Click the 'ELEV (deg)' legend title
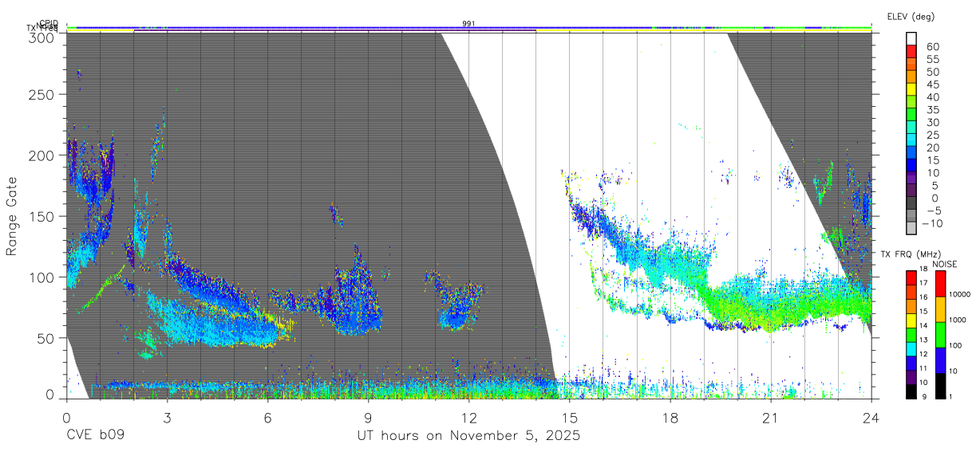This screenshot has width=980, height=452. [x=911, y=17]
